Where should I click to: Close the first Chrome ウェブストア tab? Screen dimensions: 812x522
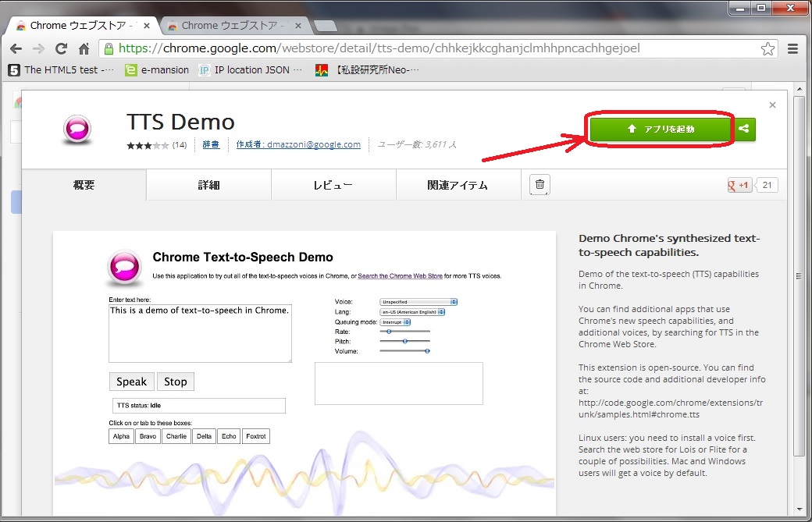pos(147,25)
